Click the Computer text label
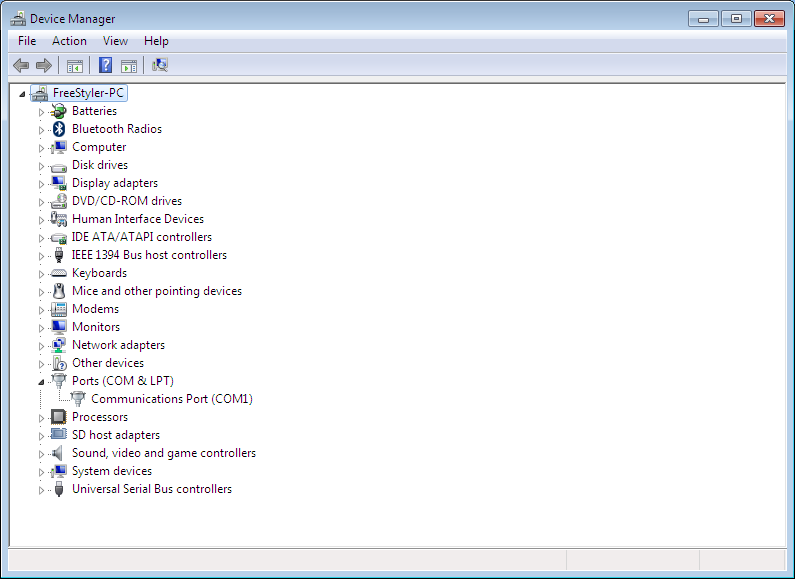The width and height of the screenshot is (796, 579). 99,147
